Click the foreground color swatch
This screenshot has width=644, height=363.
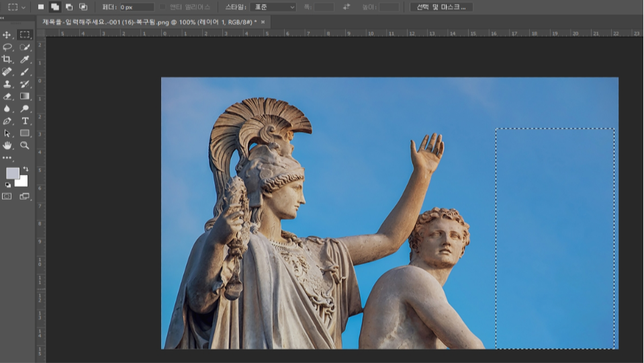tap(12, 173)
